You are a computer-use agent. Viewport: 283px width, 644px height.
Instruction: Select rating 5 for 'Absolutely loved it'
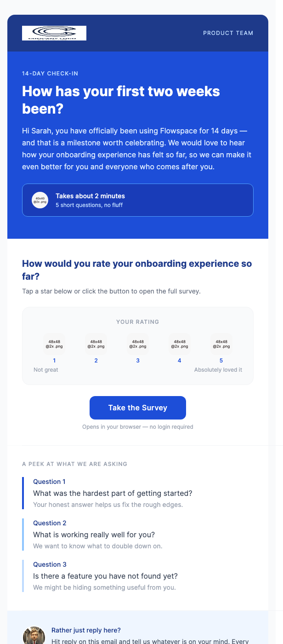click(x=221, y=361)
